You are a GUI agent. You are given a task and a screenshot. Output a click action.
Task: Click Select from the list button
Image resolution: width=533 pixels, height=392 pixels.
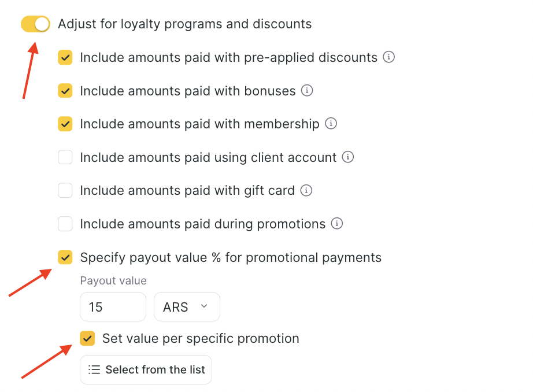pos(146,370)
